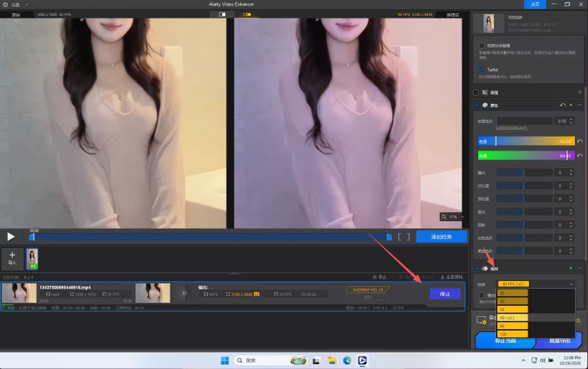Set trim end bracket marker

tap(408, 237)
